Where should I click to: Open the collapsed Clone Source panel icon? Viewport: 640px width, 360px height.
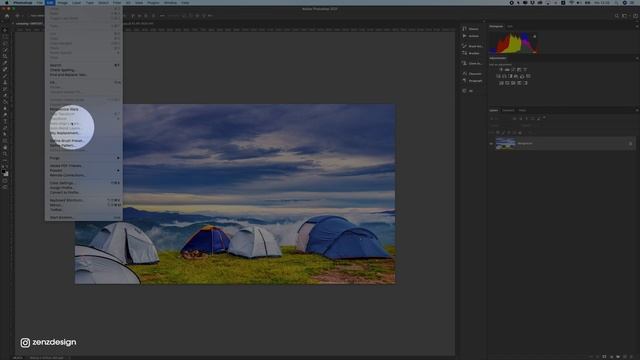[464, 63]
